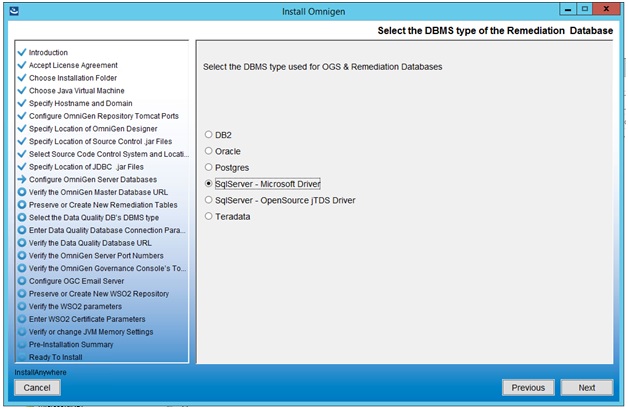628x409 pixels.
Task: Select SqlServer - Microsoft Driver option
Action: (x=208, y=183)
